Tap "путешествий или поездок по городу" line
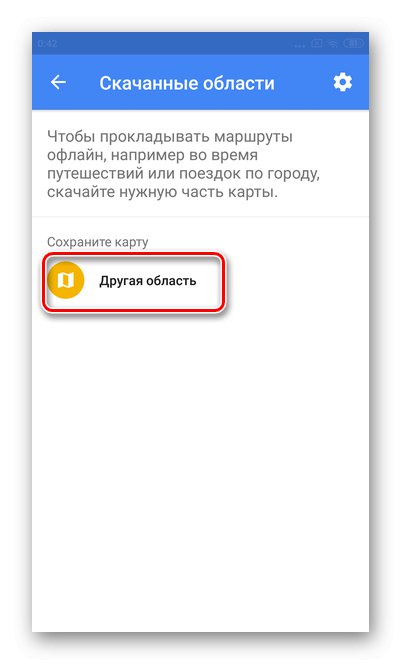Screen dimensions: 401x664 (183, 174)
